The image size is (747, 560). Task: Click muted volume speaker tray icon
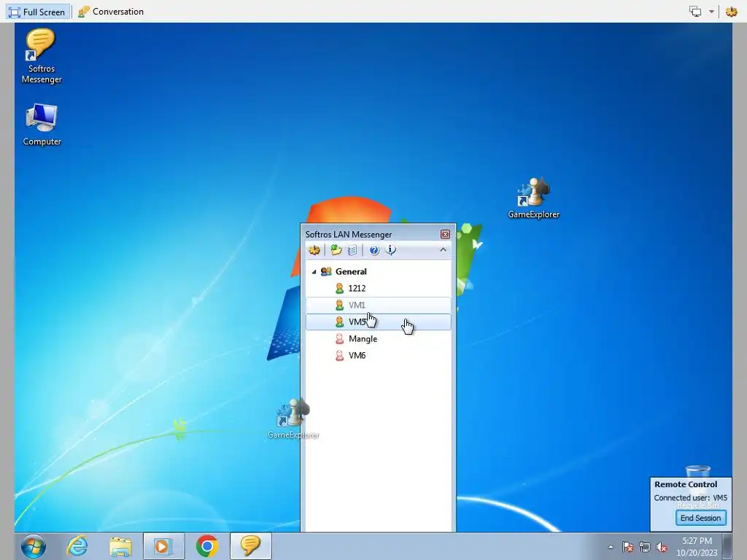coord(661,547)
